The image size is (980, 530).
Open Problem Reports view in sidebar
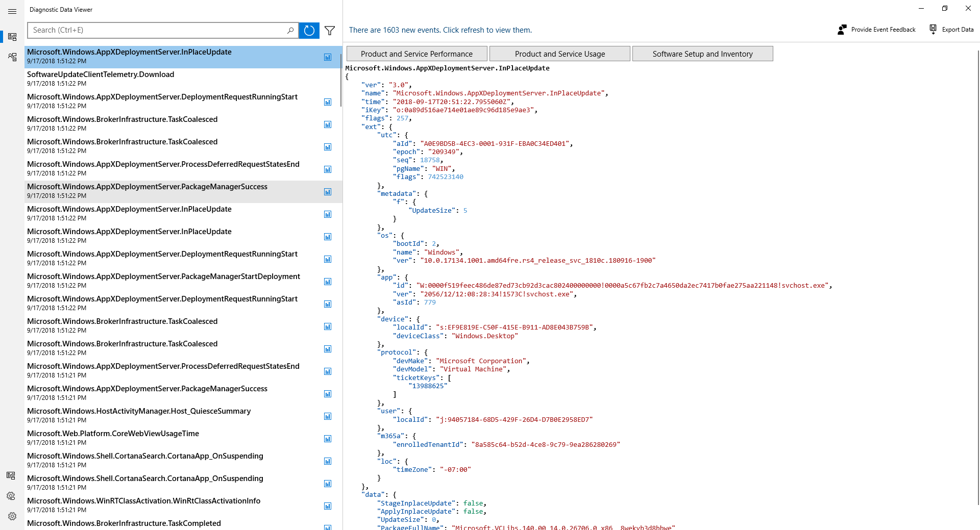pyautogui.click(x=12, y=57)
